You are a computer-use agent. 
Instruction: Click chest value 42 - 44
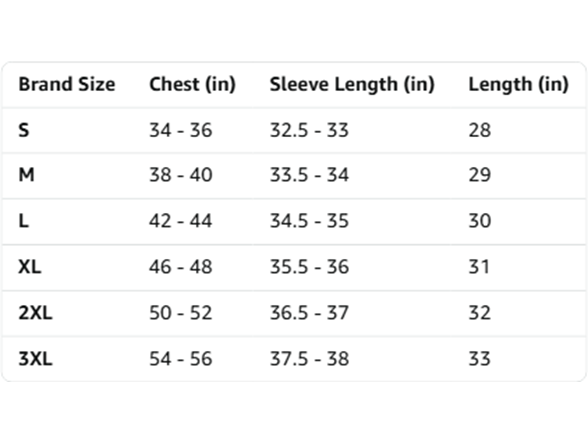(181, 220)
